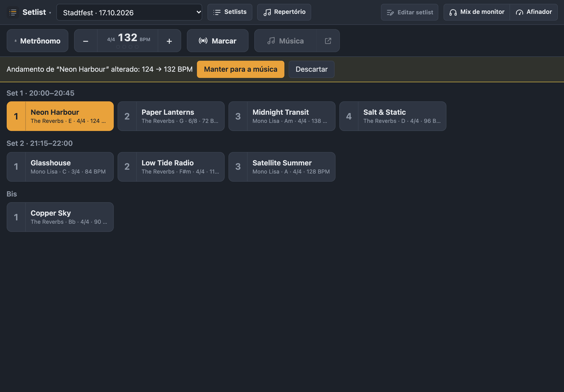
Task: Open the Setlist app menu icon
Action: pos(13,12)
